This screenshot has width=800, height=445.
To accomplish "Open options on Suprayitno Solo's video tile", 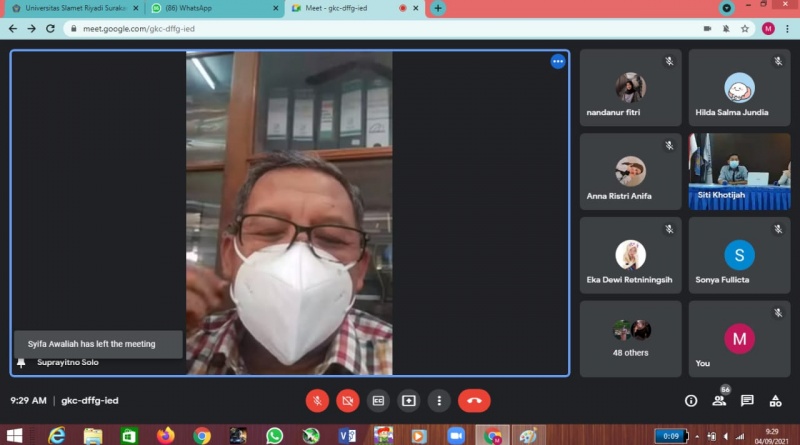I will (558, 61).
